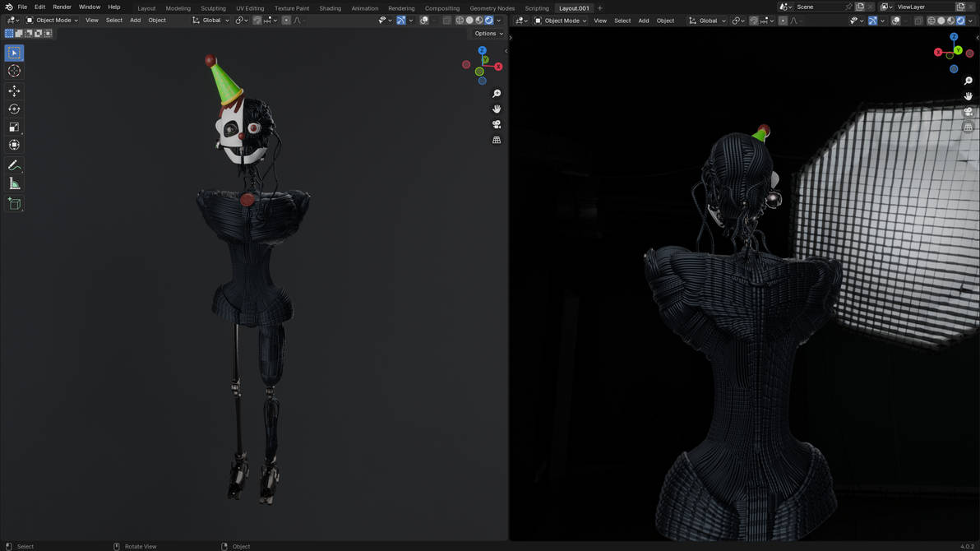The height and width of the screenshot is (551, 980).
Task: Select the Rotate tool in the toolbar
Action: tap(13, 109)
